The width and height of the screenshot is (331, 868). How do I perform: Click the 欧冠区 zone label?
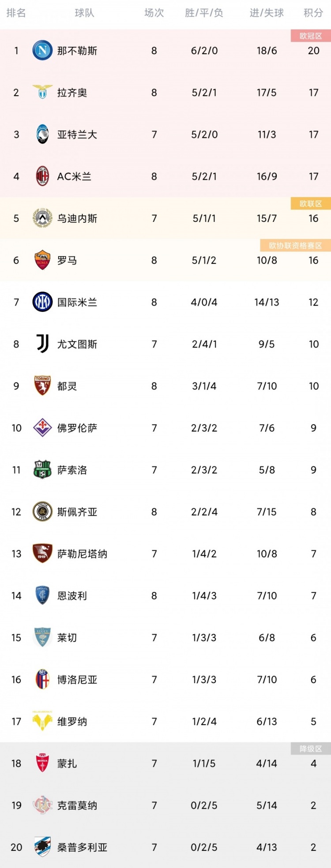point(311,36)
